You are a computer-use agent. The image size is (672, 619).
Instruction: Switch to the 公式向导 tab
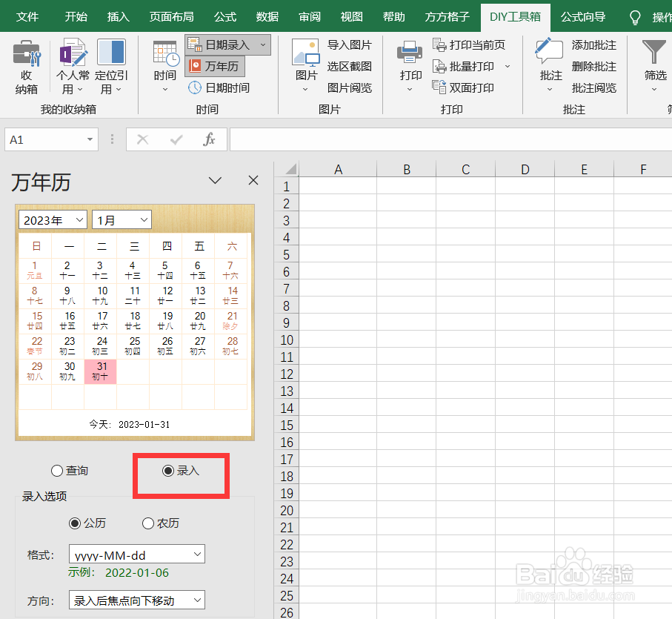583,17
